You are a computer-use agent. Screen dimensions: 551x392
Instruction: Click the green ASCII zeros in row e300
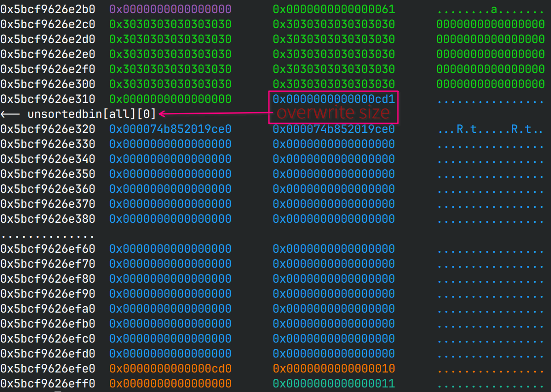click(491, 84)
